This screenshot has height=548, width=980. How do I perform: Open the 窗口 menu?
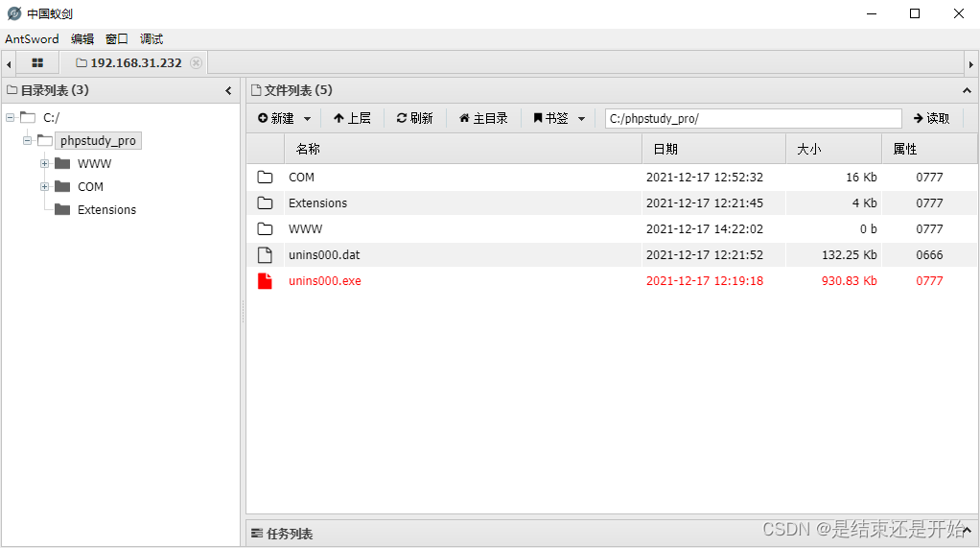(116, 38)
